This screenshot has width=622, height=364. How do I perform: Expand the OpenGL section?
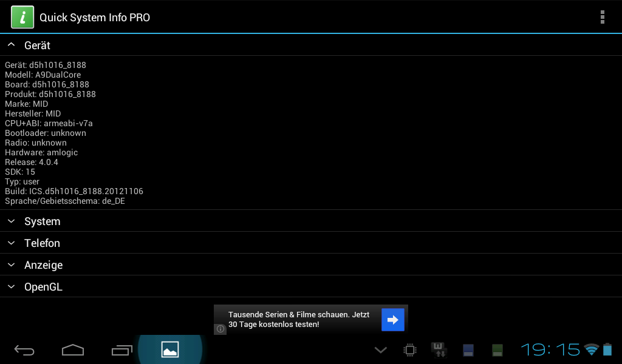43,287
